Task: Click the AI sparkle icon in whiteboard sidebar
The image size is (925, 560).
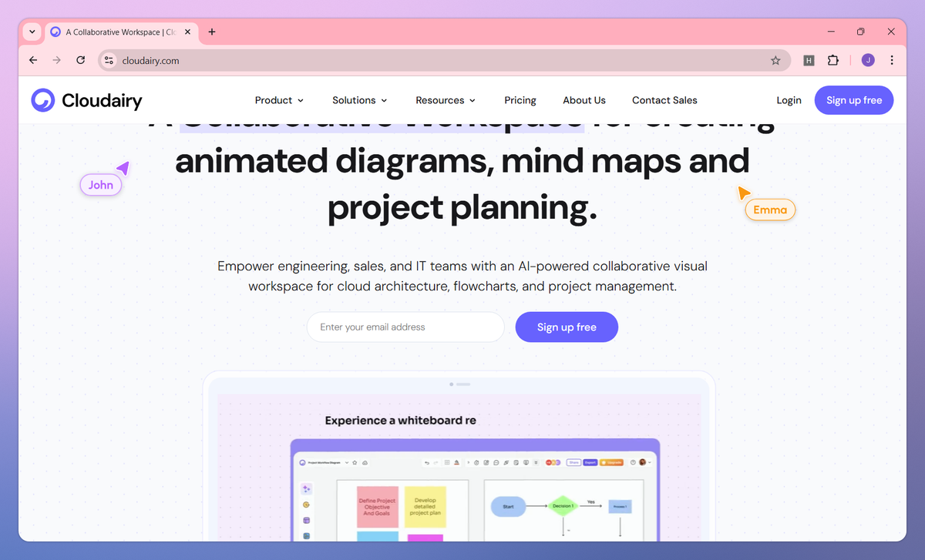Action: pos(306,488)
